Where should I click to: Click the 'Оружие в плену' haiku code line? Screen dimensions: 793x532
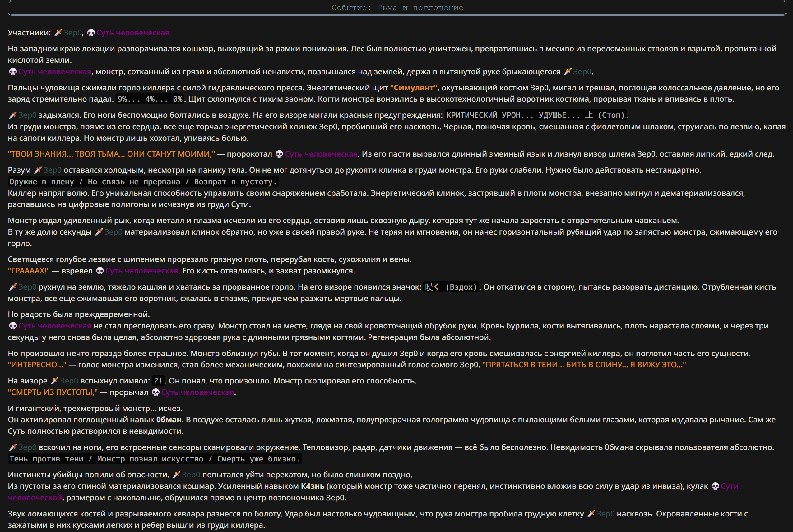pos(143,181)
